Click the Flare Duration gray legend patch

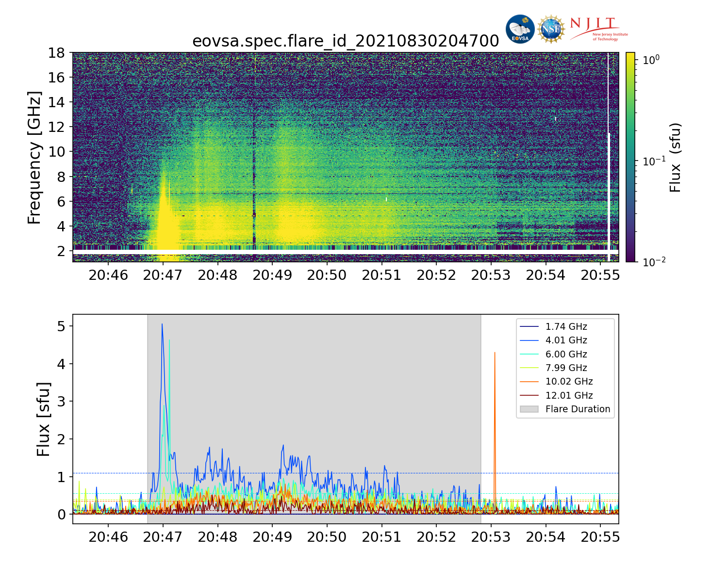529,409
